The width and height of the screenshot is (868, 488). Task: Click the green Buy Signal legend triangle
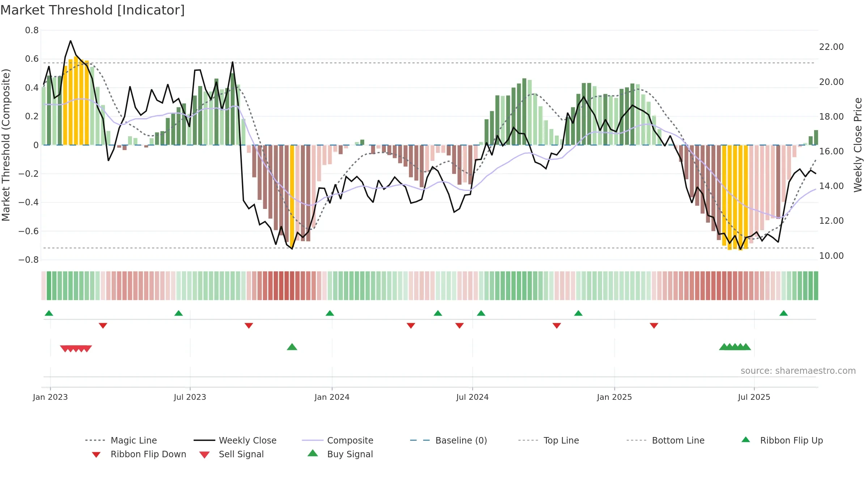[313, 453]
